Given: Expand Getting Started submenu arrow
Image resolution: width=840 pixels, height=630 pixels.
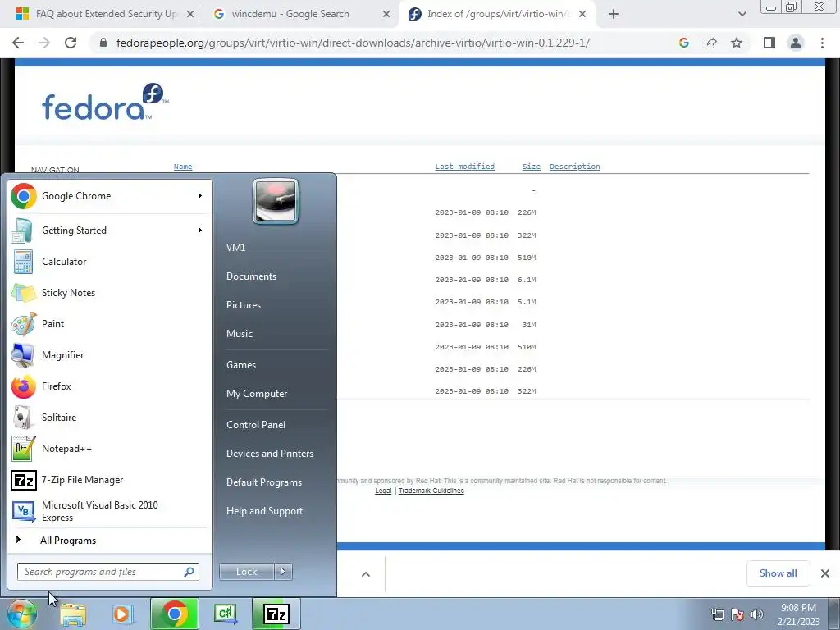Looking at the screenshot, I should pos(200,231).
